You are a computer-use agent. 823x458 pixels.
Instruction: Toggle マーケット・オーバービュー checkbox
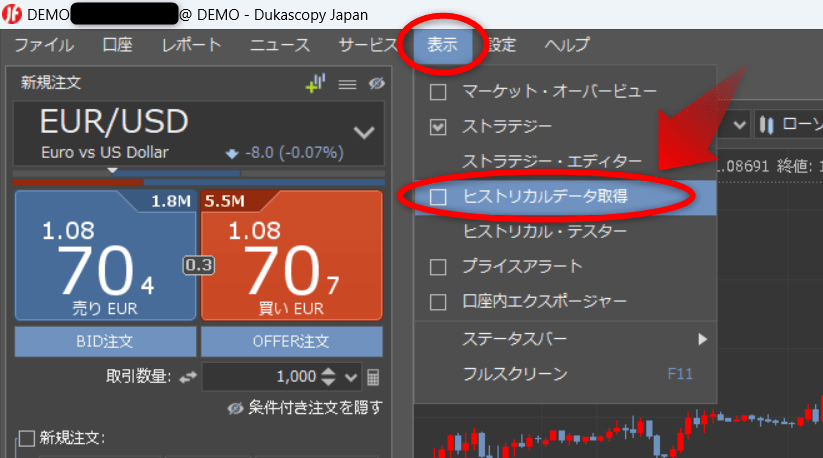[x=438, y=92]
